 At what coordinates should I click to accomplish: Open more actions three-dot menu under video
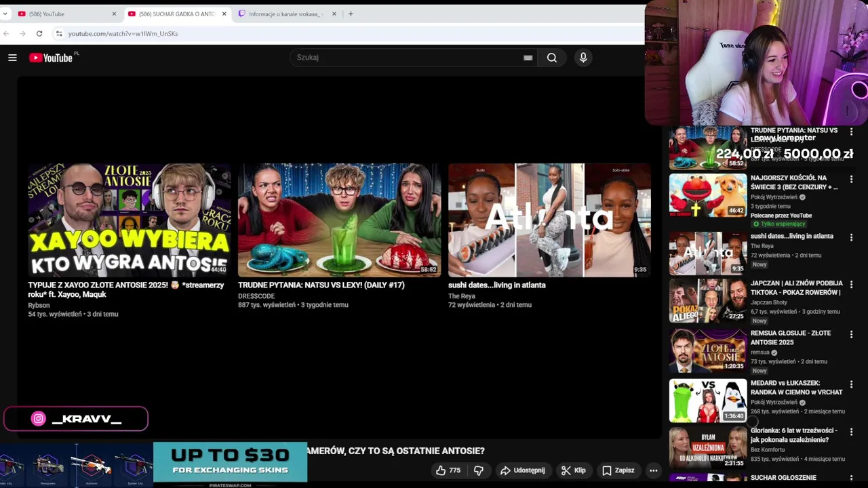653,470
